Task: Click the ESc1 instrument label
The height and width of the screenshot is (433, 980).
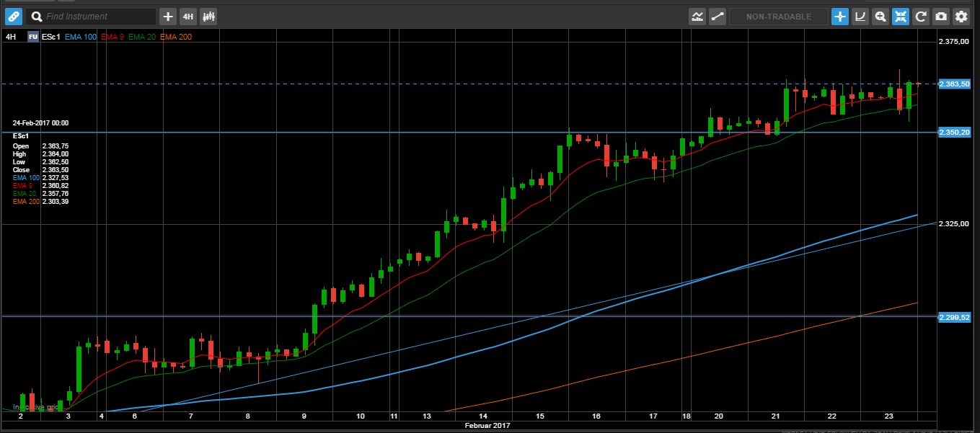Action: tap(51, 37)
